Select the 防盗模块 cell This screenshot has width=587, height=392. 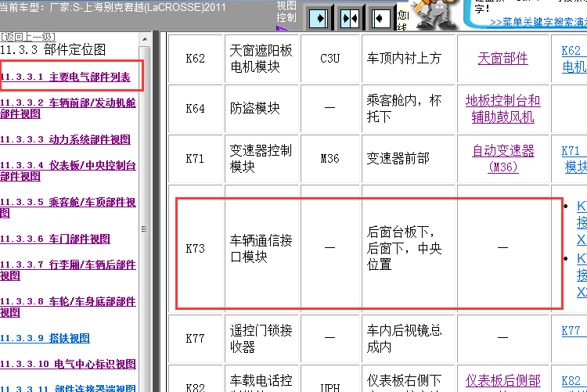tap(261, 109)
